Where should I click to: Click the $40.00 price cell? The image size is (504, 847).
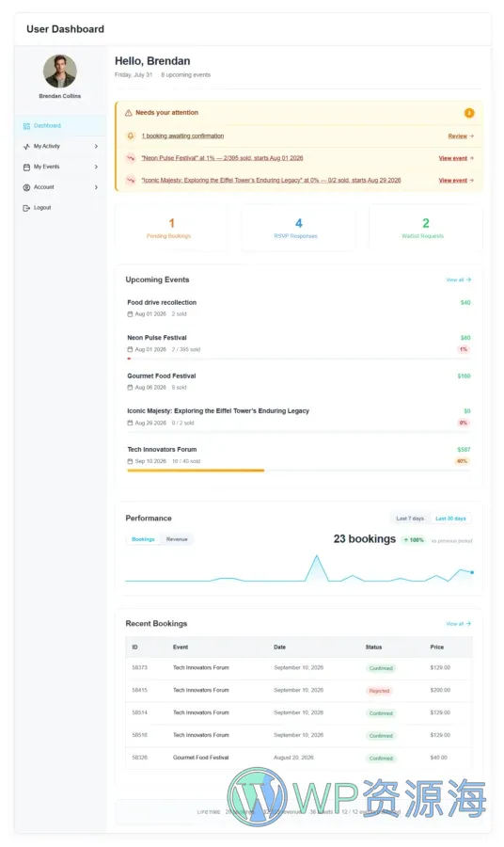click(439, 758)
